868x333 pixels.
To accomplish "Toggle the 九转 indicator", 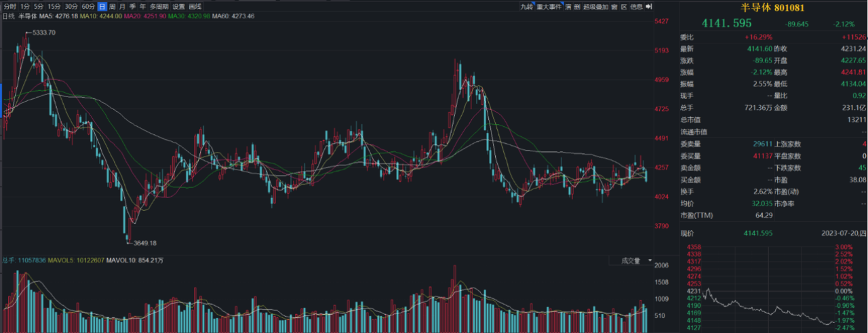I will pos(527,7).
